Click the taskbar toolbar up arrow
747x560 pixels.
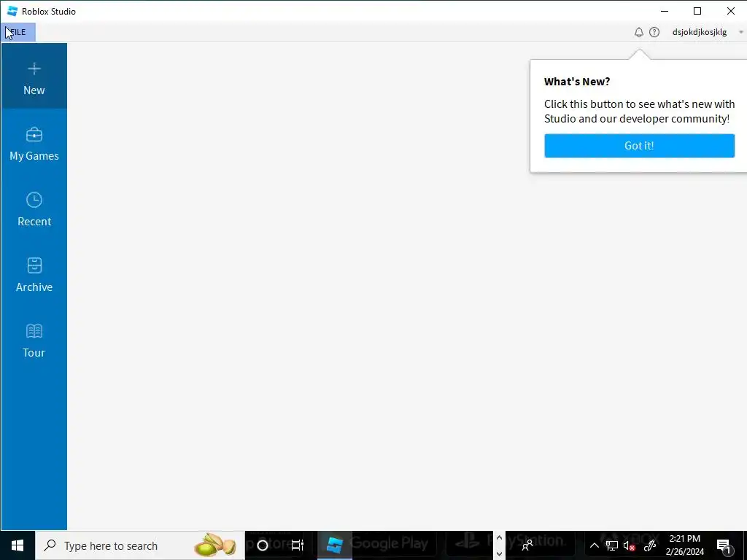coord(499,538)
